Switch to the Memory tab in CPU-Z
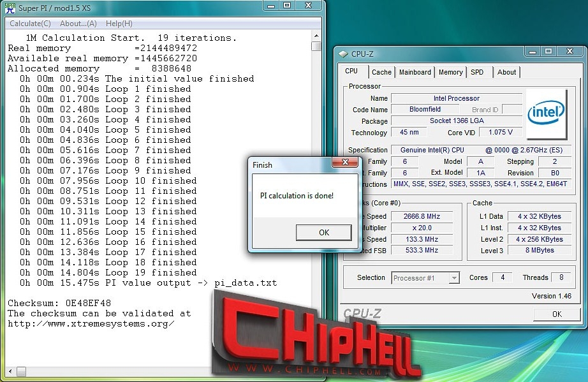This screenshot has height=382, width=588. click(x=450, y=72)
